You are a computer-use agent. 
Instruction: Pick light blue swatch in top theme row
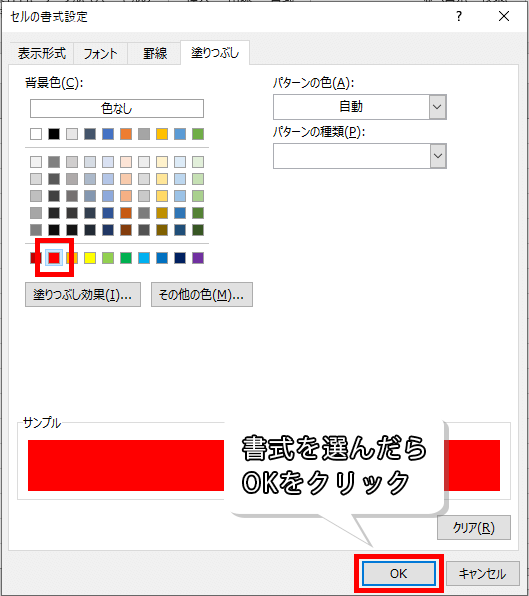pyautogui.click(x=180, y=134)
